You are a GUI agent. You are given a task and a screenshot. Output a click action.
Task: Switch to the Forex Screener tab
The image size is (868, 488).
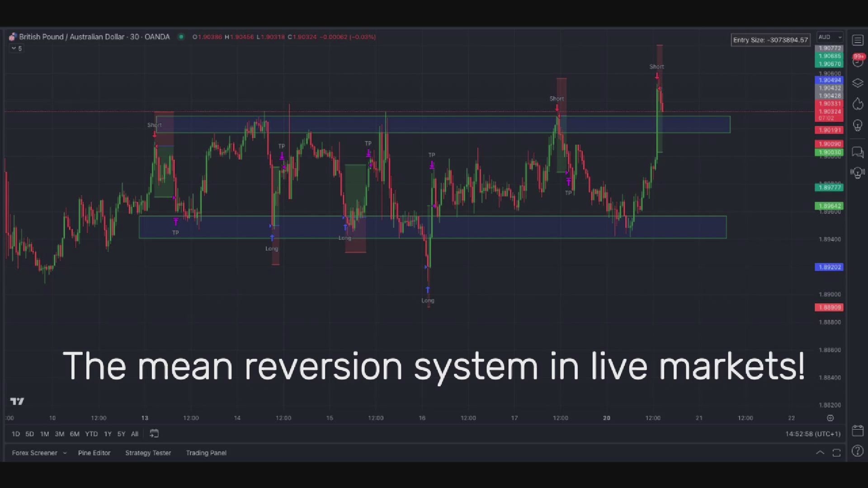coord(35,453)
